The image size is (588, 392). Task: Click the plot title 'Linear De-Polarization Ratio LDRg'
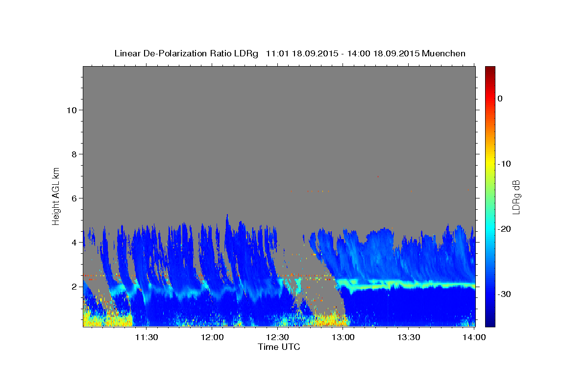[186, 53]
